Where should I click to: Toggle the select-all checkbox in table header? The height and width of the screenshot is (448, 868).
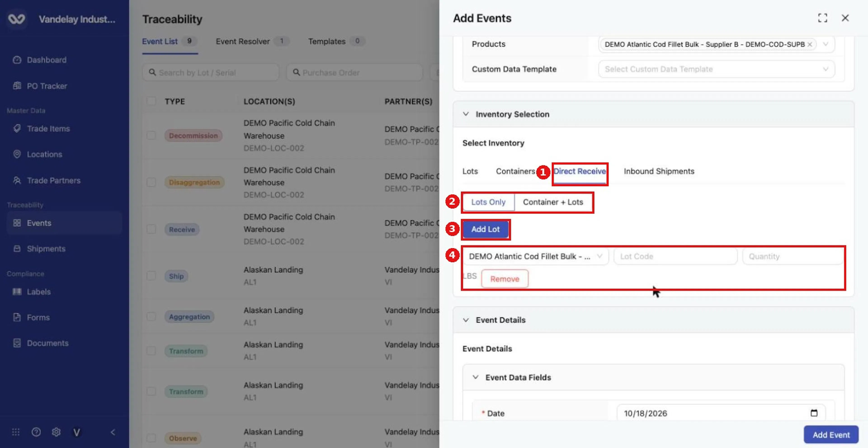[x=151, y=101]
